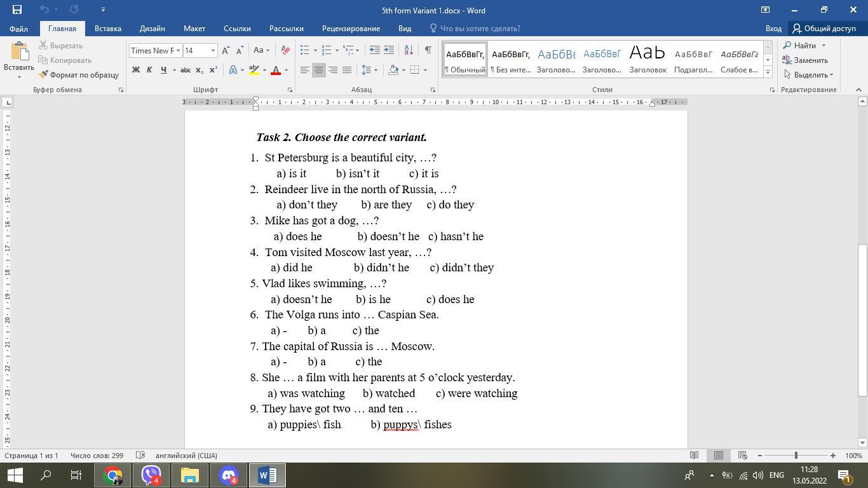Image resolution: width=868 pixels, height=488 pixels.
Task: Open the Quick Access Toolbar customize dropdown
Action: tap(103, 10)
